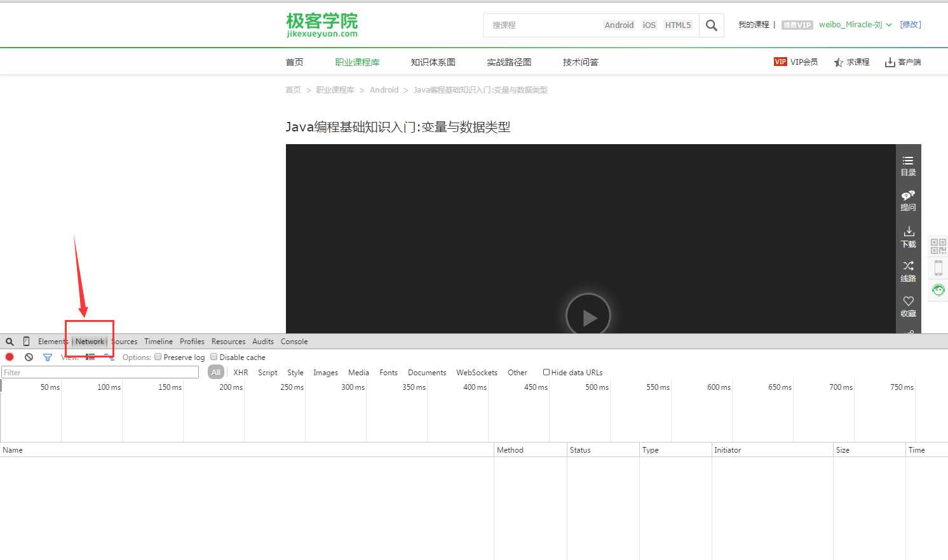The width and height of the screenshot is (948, 560).
Task: Click the network Filter text field
Action: [100, 373]
